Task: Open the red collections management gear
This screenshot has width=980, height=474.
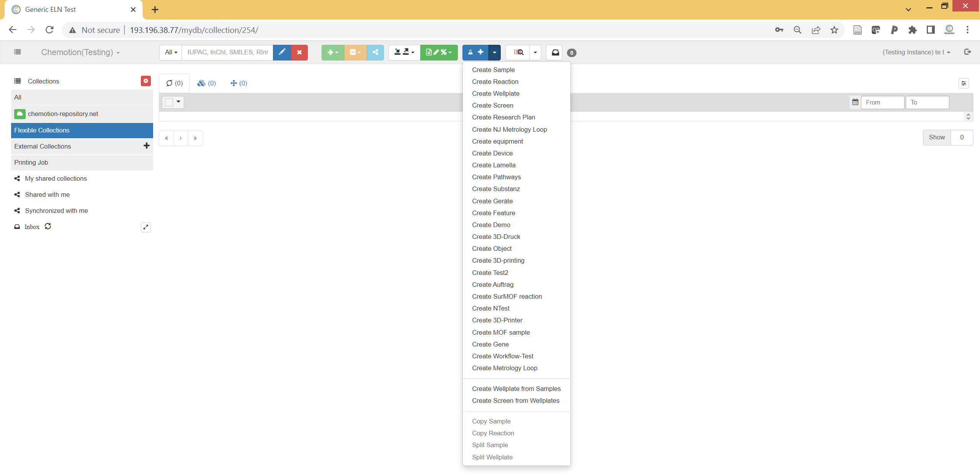Action: tap(145, 81)
